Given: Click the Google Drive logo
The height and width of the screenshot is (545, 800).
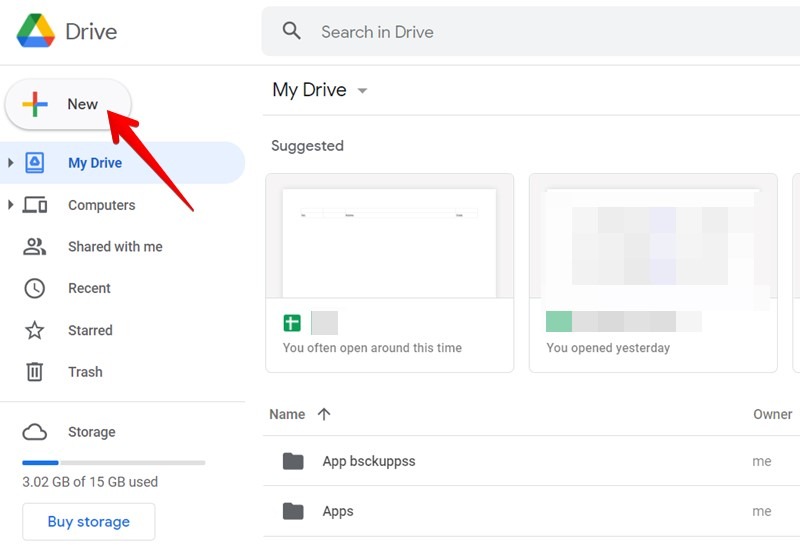Looking at the screenshot, I should tap(35, 31).
